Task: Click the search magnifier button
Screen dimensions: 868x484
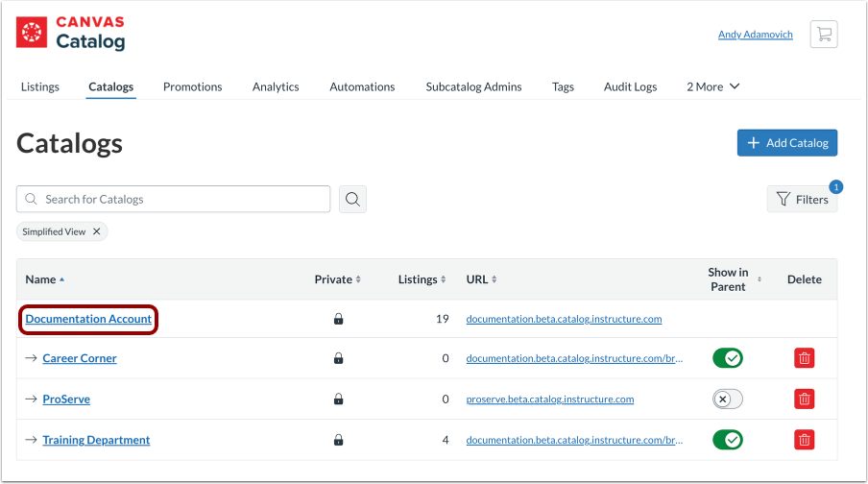Action: 352,199
